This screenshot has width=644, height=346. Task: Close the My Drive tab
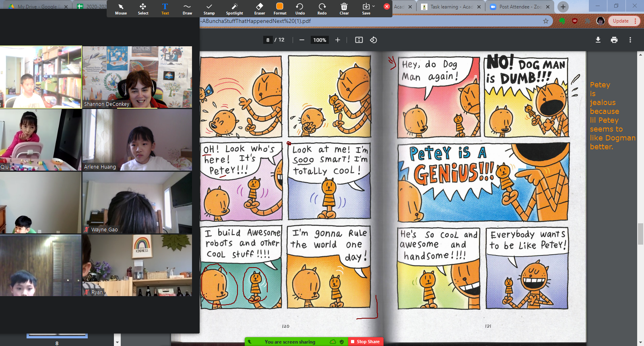click(x=66, y=7)
